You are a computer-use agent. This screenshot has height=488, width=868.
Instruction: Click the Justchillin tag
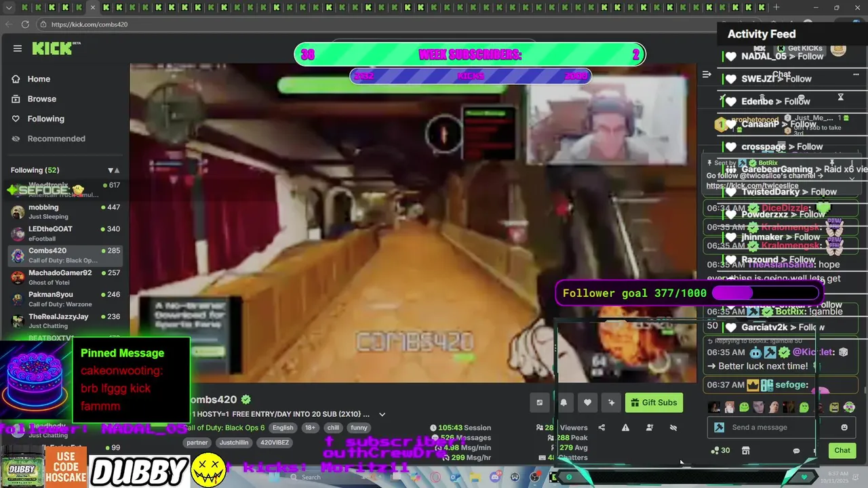234,443
